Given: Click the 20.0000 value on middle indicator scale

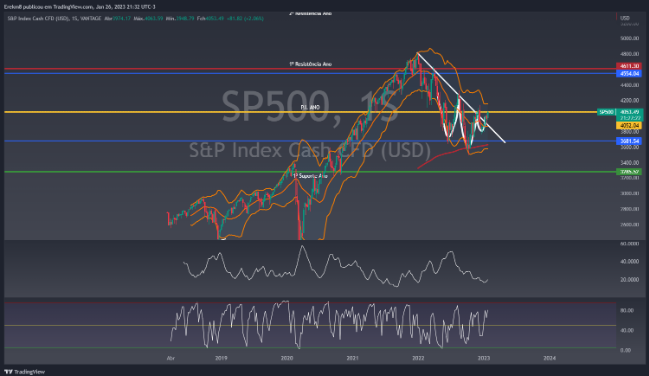Looking at the screenshot, I should click(630, 280).
